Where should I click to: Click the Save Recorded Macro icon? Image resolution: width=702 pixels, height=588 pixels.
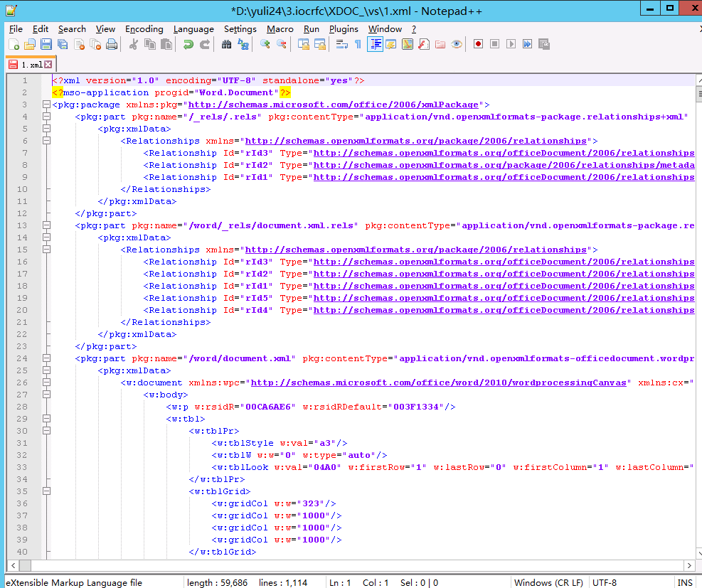[544, 44]
